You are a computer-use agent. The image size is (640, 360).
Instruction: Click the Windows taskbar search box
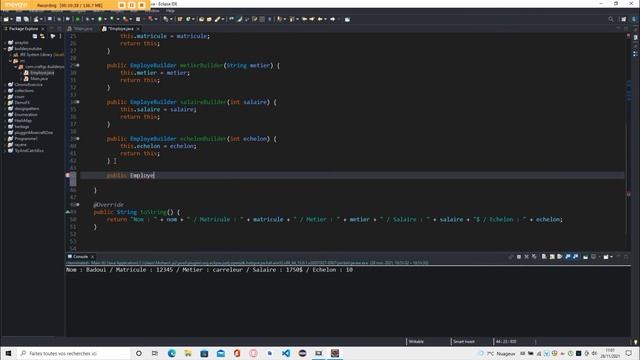tap(73, 353)
